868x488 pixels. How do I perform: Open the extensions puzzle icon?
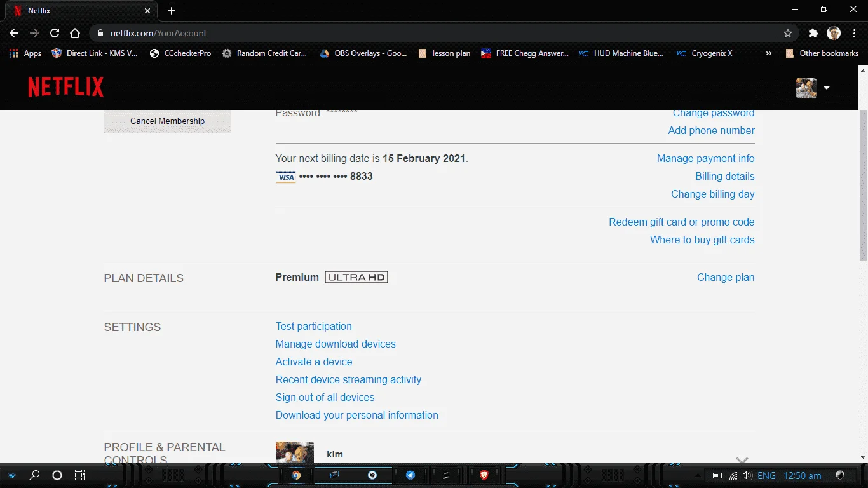[813, 33]
